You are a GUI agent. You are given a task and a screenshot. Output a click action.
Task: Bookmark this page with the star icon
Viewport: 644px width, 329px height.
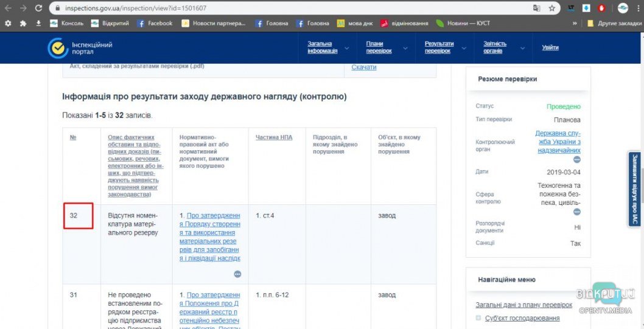point(552,9)
